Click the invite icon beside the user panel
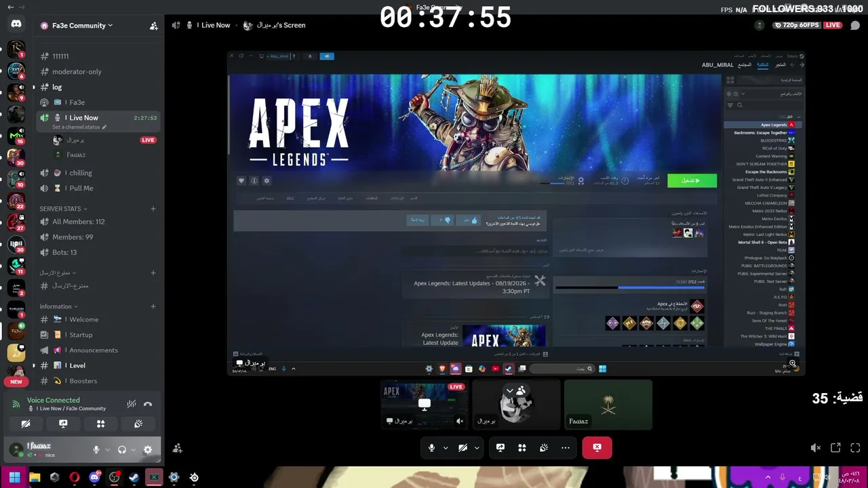The width and height of the screenshot is (868, 488). point(178,449)
